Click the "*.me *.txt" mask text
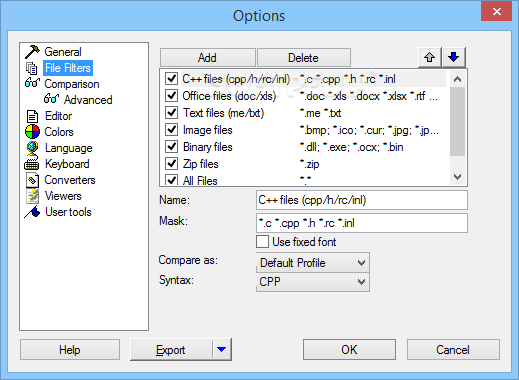The width and height of the screenshot is (519, 380). [x=320, y=113]
